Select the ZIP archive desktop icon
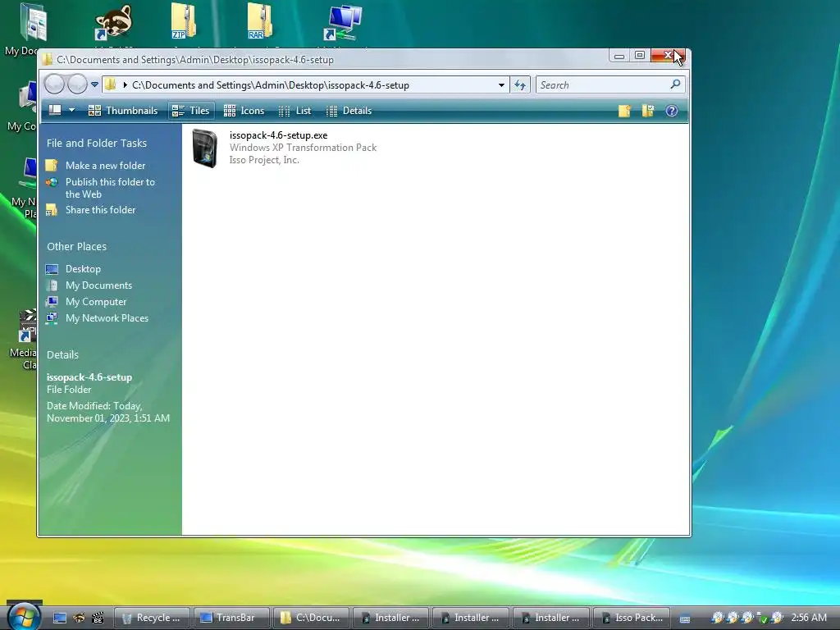The height and width of the screenshot is (630, 840). tap(183, 21)
